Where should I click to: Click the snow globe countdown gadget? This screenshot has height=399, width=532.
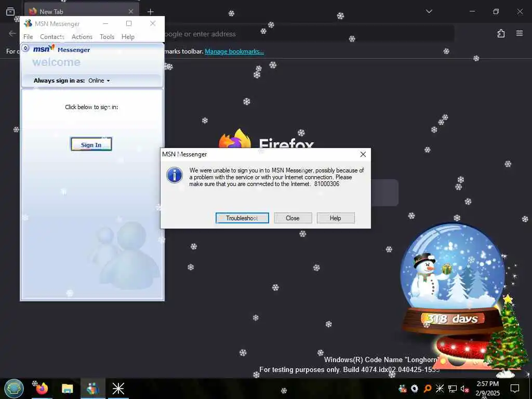[453, 278]
